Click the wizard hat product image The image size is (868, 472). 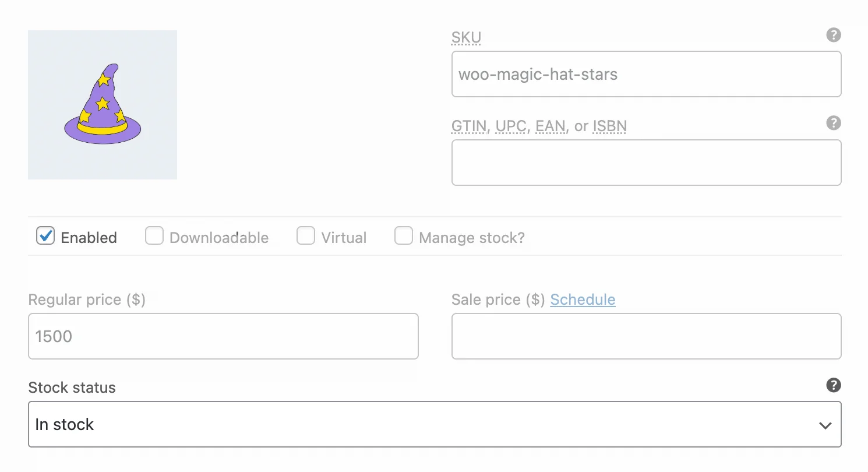pyautogui.click(x=103, y=105)
